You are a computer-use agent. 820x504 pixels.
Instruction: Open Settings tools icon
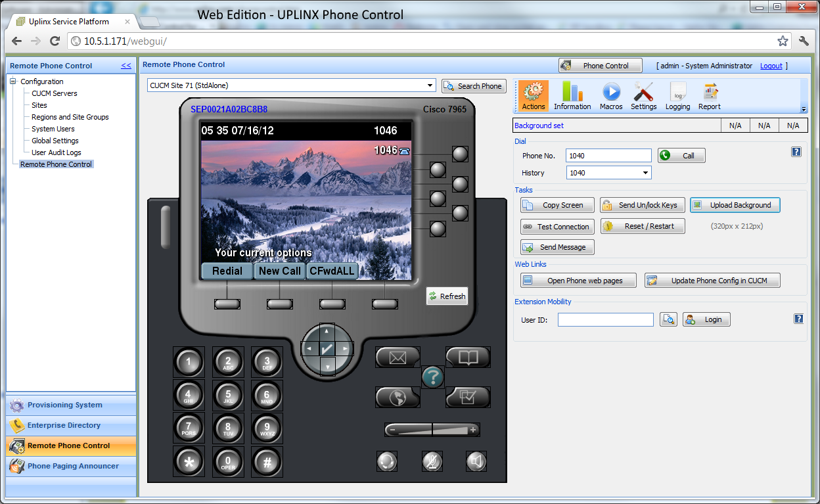[x=643, y=95]
